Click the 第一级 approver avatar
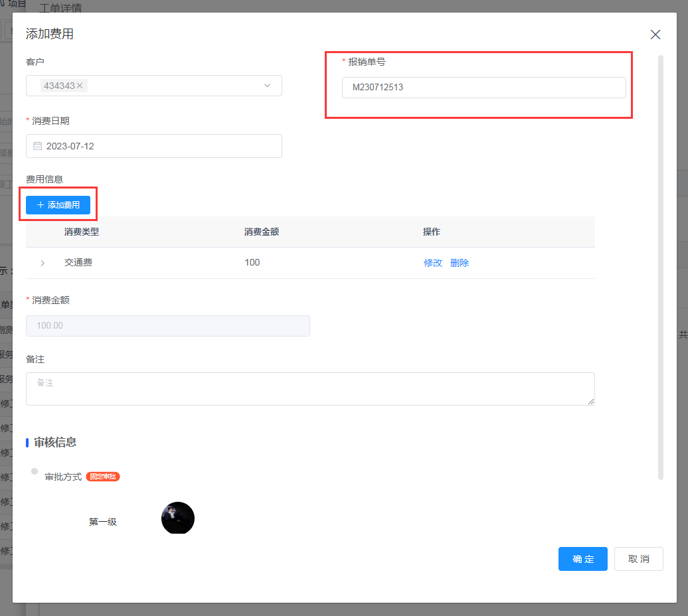 click(x=178, y=518)
